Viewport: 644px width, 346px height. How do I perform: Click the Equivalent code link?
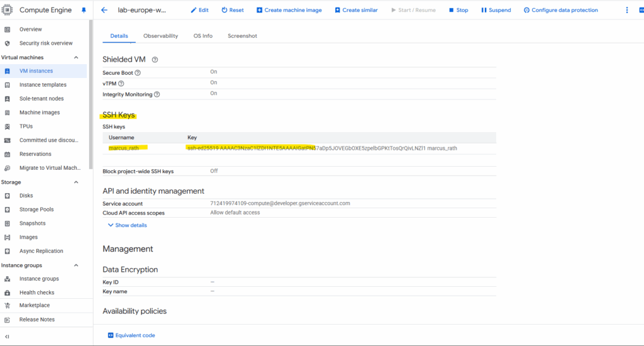coord(135,335)
